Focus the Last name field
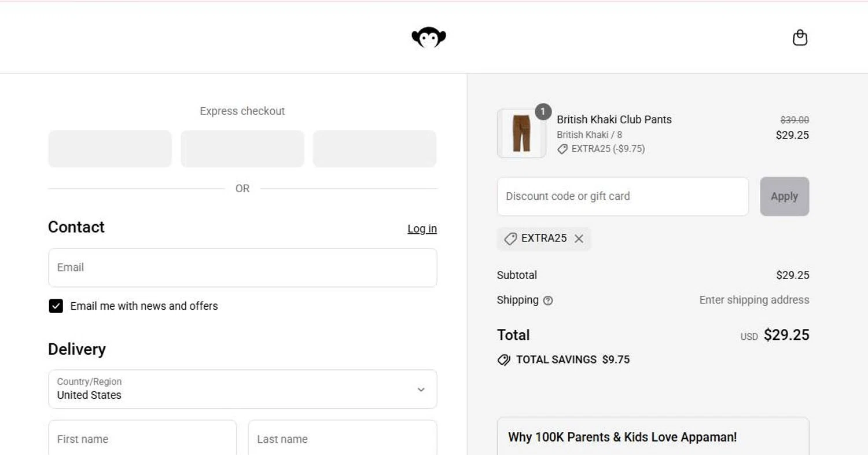 pos(343,439)
